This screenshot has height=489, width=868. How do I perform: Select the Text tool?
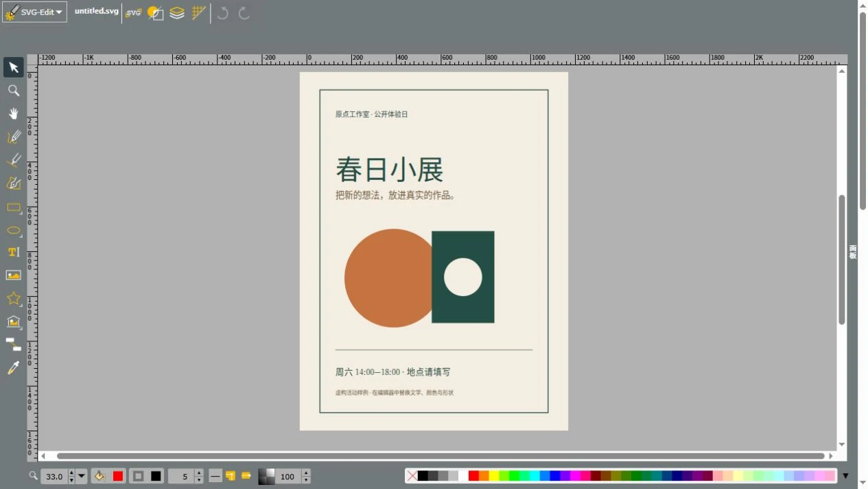click(14, 252)
